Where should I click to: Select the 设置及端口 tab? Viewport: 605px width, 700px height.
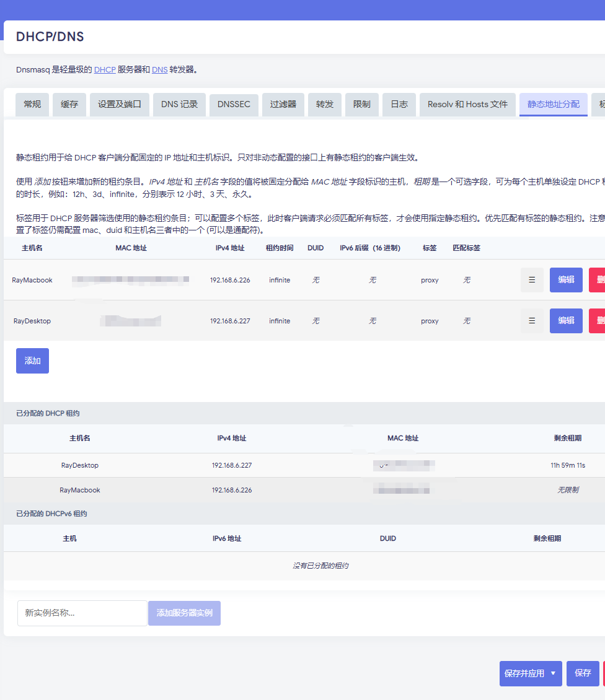pyautogui.click(x=120, y=105)
